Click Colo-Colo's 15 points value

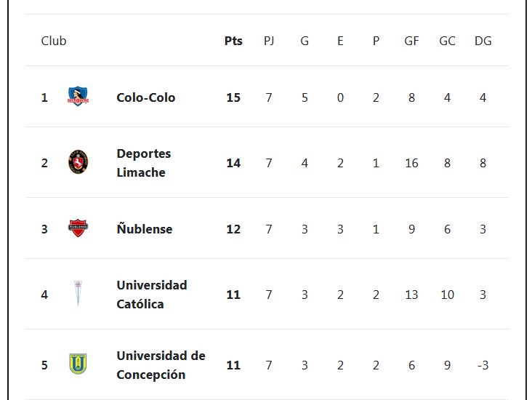coord(233,97)
